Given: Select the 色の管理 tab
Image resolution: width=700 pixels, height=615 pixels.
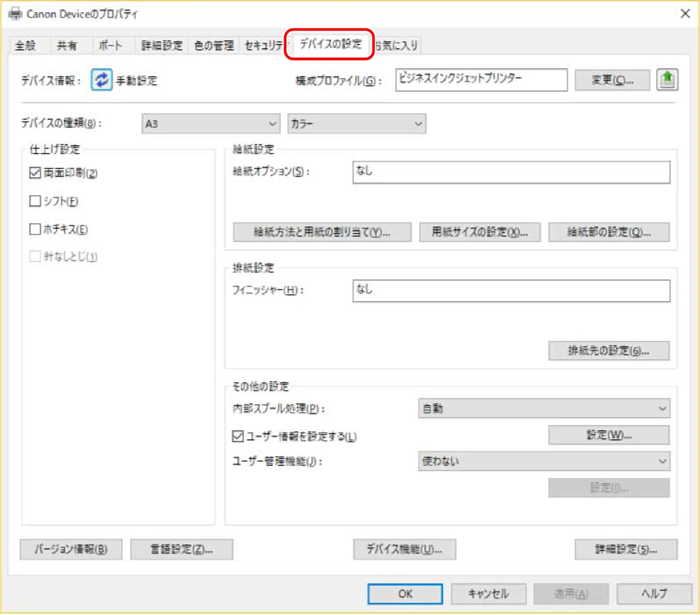Looking at the screenshot, I should coord(214,46).
